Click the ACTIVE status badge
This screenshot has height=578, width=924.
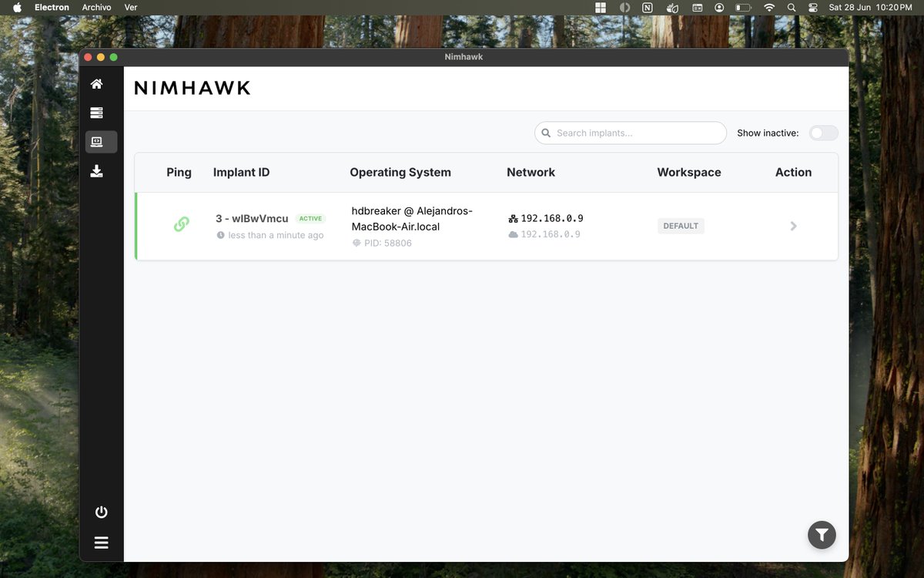311,219
